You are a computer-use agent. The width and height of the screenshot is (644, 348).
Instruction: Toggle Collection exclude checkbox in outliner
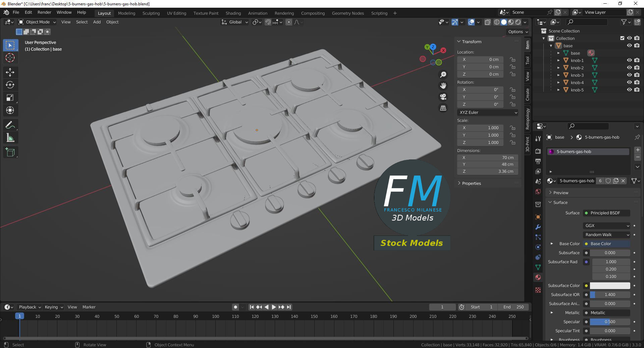(x=622, y=38)
